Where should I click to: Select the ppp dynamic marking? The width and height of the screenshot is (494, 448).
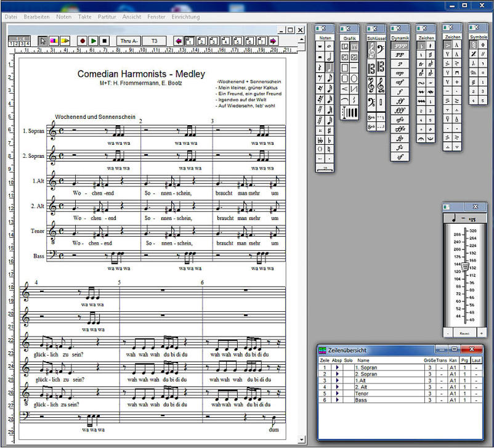coord(400,46)
